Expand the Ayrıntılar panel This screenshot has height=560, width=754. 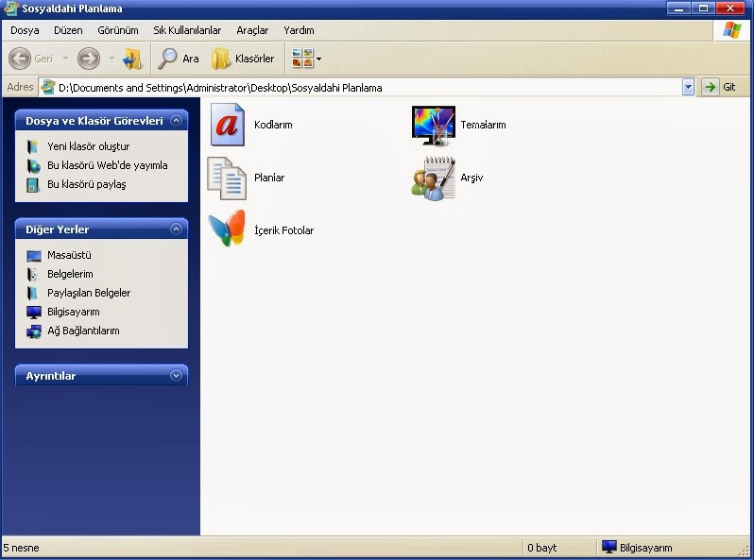(176, 375)
